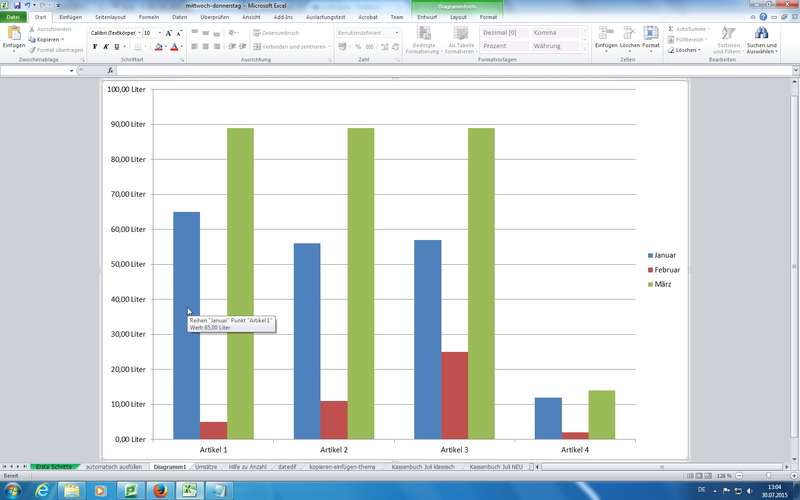Screen dimensions: 800x500
Task: Click the font color icon
Action: (173, 47)
